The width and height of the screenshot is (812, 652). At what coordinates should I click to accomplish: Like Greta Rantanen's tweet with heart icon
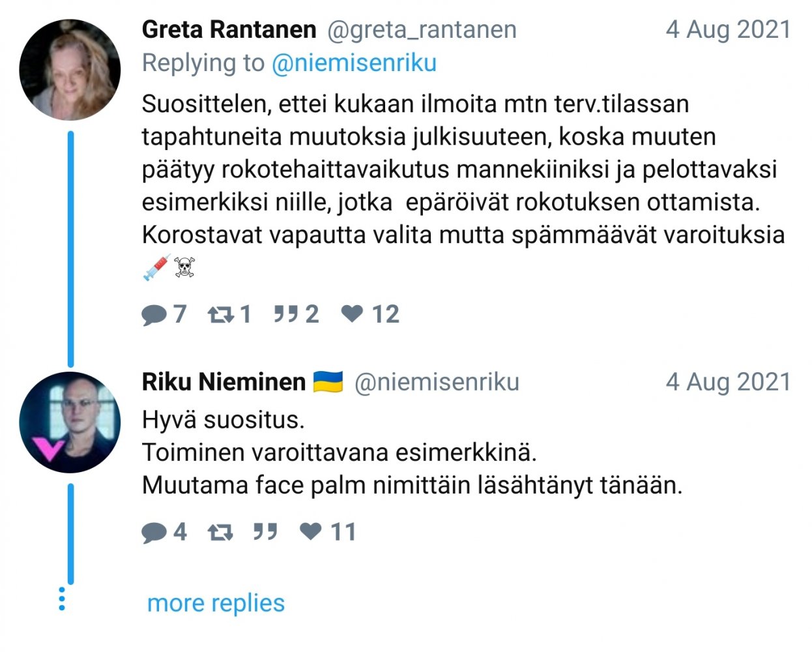pos(352,314)
